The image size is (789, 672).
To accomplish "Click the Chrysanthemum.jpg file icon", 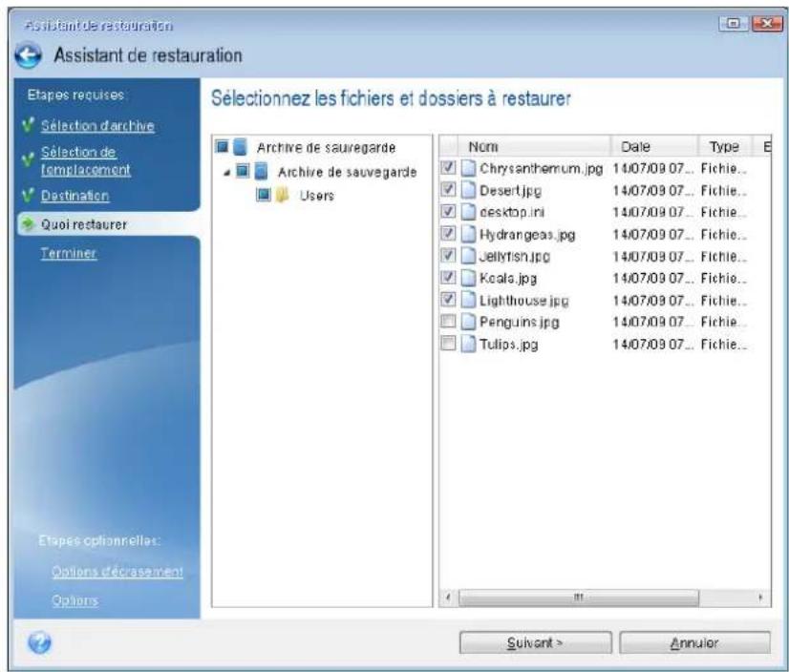I will pyautogui.click(x=468, y=168).
